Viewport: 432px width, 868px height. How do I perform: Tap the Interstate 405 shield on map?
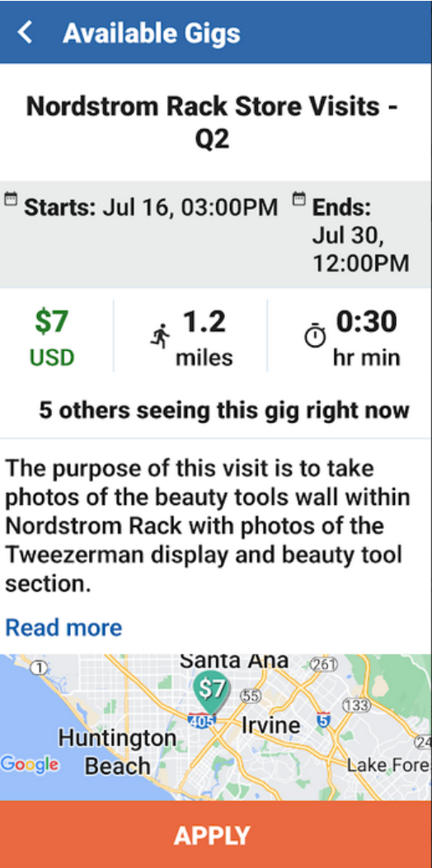(x=202, y=721)
